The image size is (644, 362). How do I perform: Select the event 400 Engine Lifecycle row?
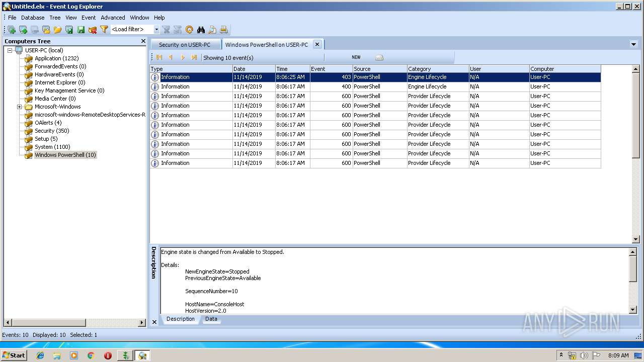(375, 86)
